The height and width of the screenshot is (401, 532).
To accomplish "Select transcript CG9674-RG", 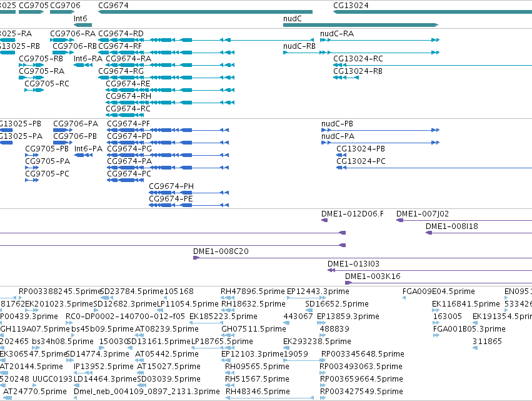I will tap(121, 71).
